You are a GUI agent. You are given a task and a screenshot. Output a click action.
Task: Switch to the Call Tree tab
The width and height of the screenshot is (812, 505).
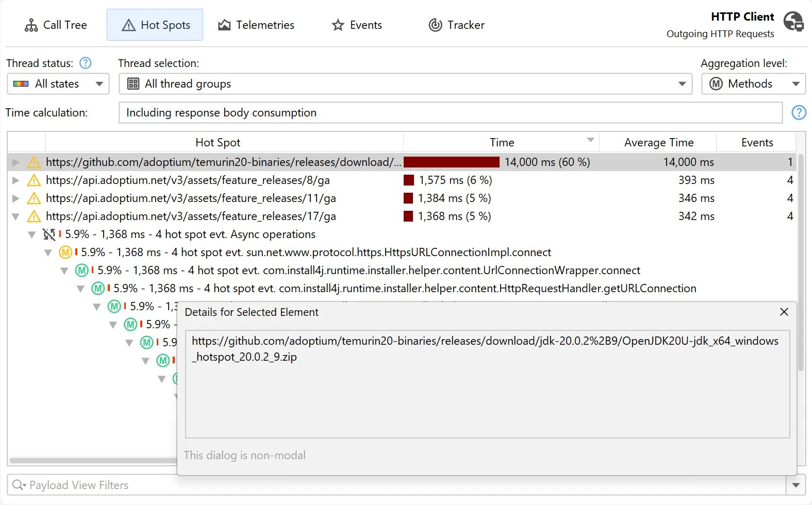(56, 25)
